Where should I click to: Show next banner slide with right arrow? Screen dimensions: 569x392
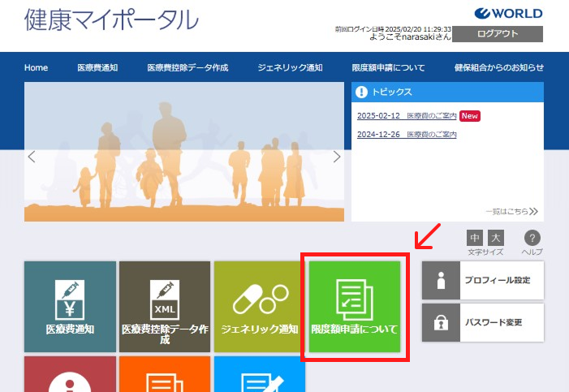pos(337,157)
